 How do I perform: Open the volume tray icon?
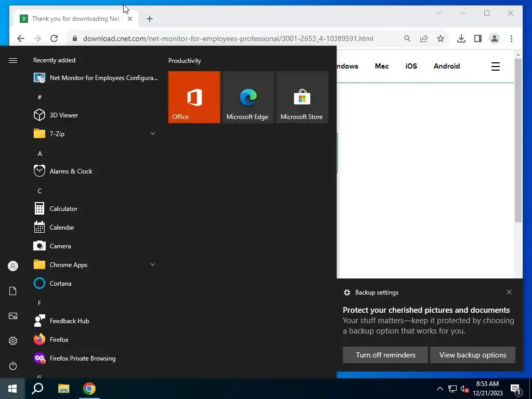coord(464,389)
